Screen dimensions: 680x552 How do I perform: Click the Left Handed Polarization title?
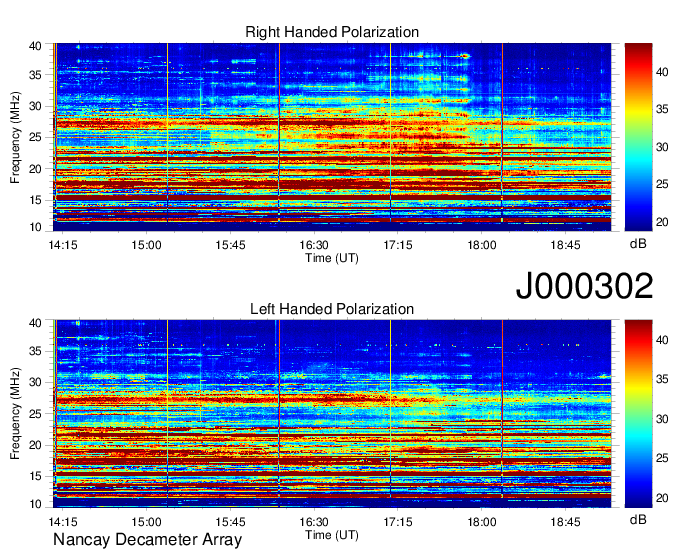coord(332,309)
